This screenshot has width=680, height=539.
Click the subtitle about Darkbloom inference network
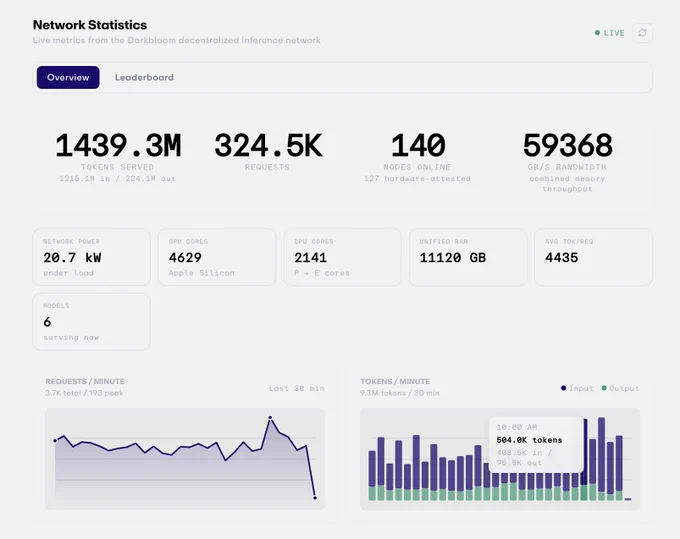pos(177,40)
